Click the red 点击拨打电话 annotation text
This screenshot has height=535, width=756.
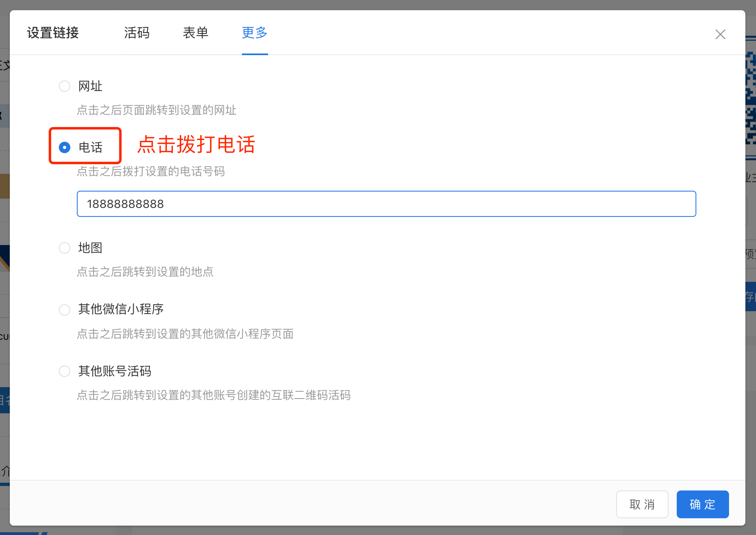point(196,145)
